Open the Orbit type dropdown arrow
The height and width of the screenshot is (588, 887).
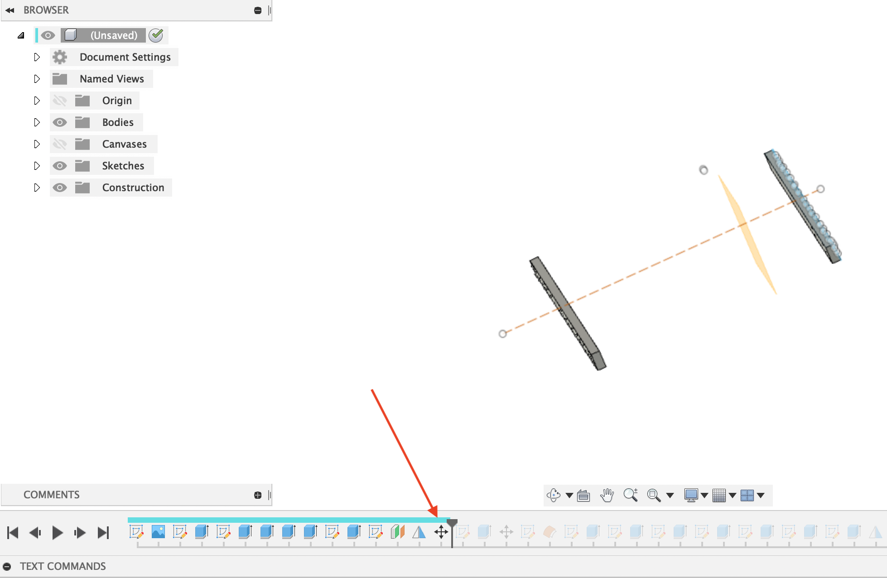[x=569, y=496]
